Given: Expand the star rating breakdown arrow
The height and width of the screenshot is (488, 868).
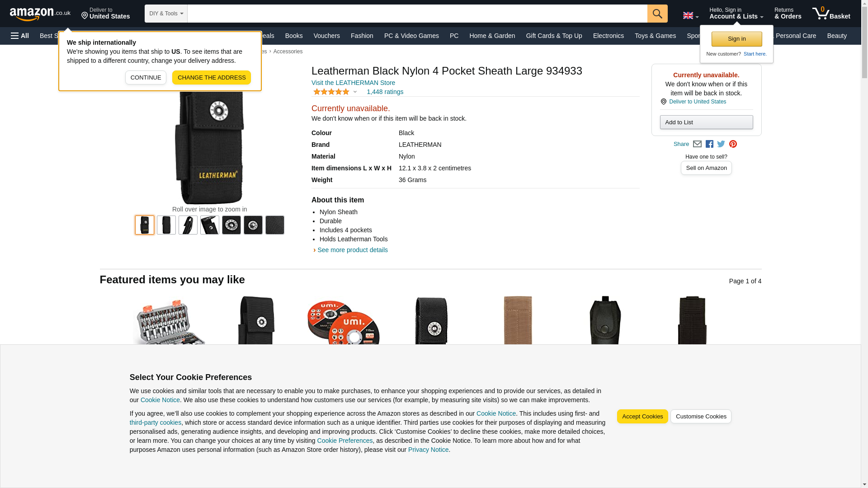Looking at the screenshot, I should point(355,92).
